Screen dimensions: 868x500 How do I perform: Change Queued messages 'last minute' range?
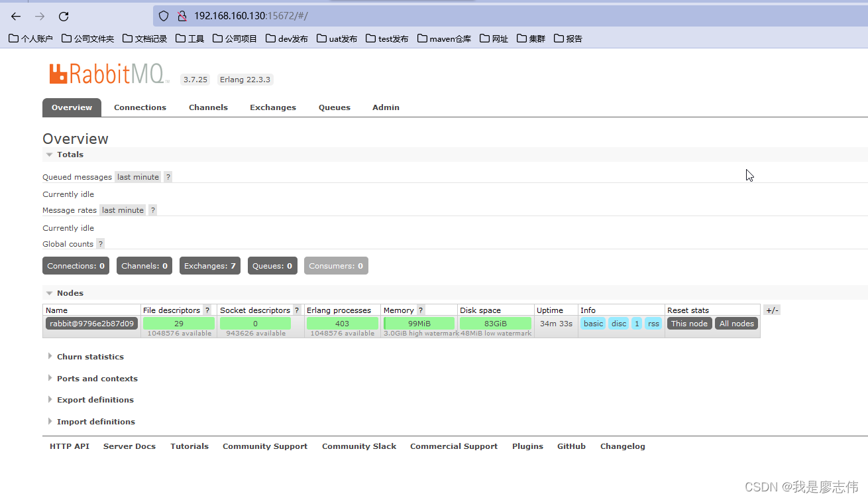138,177
